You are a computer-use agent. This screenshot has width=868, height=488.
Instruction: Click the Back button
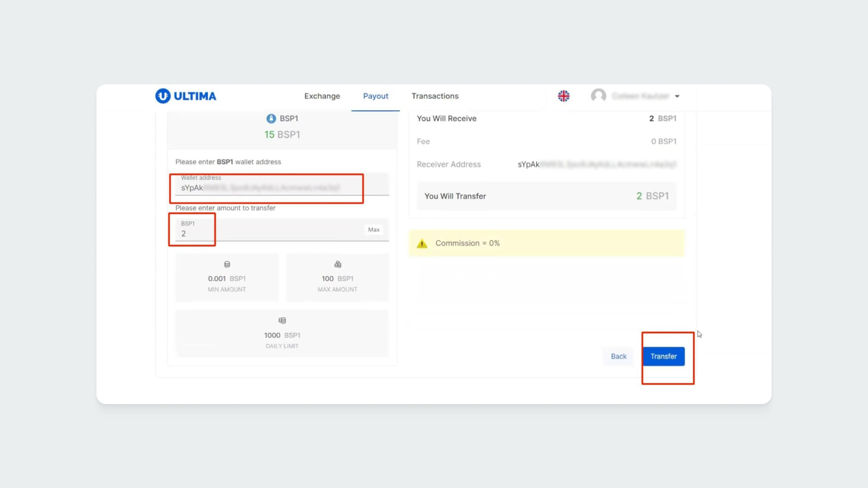click(619, 356)
